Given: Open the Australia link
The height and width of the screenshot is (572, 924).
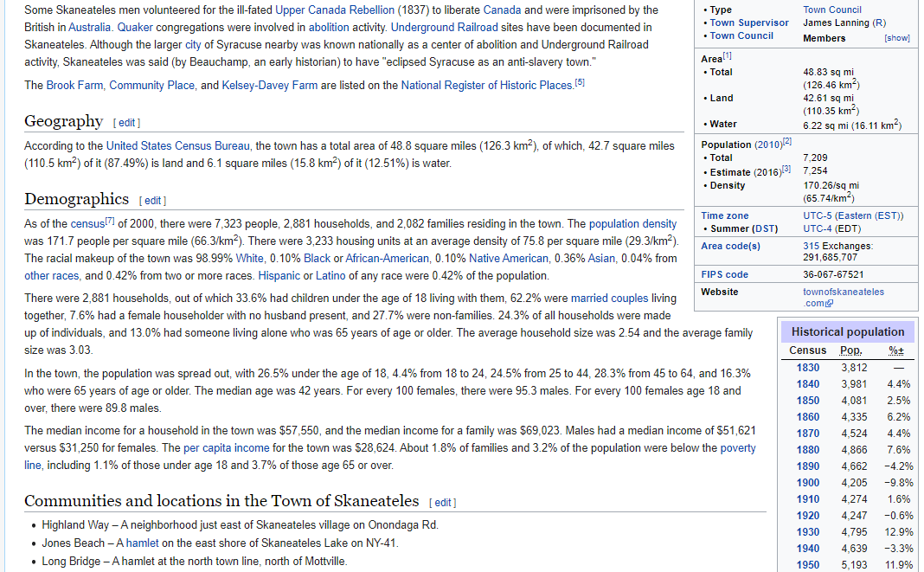Looking at the screenshot, I should pyautogui.click(x=90, y=27).
